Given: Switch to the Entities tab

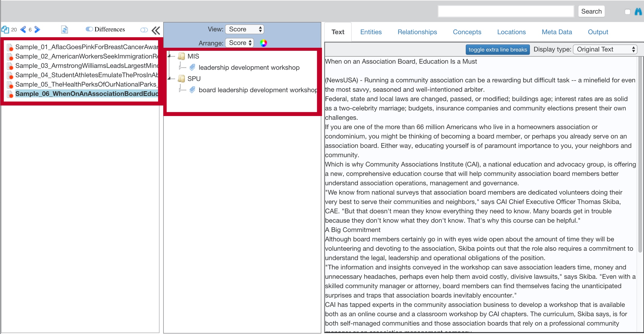Looking at the screenshot, I should point(371,32).
